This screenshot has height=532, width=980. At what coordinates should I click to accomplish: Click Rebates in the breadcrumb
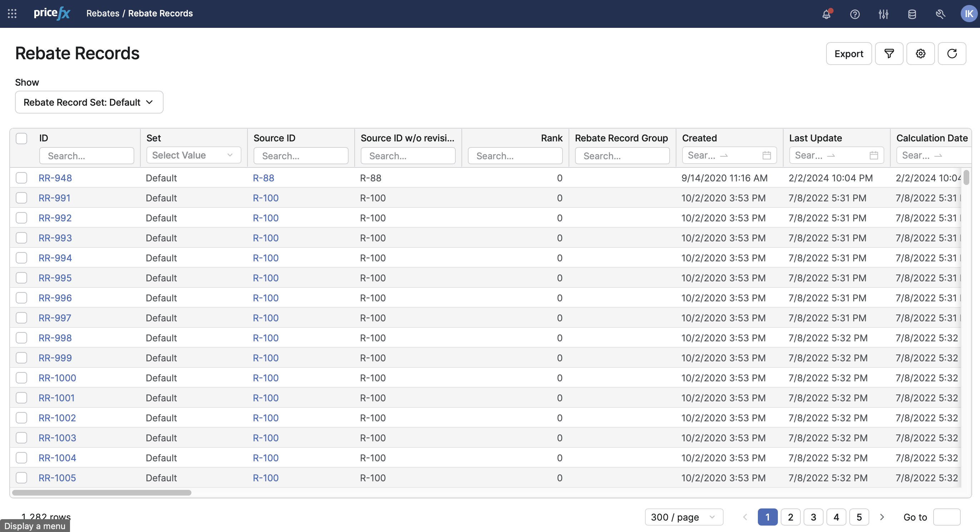point(103,13)
